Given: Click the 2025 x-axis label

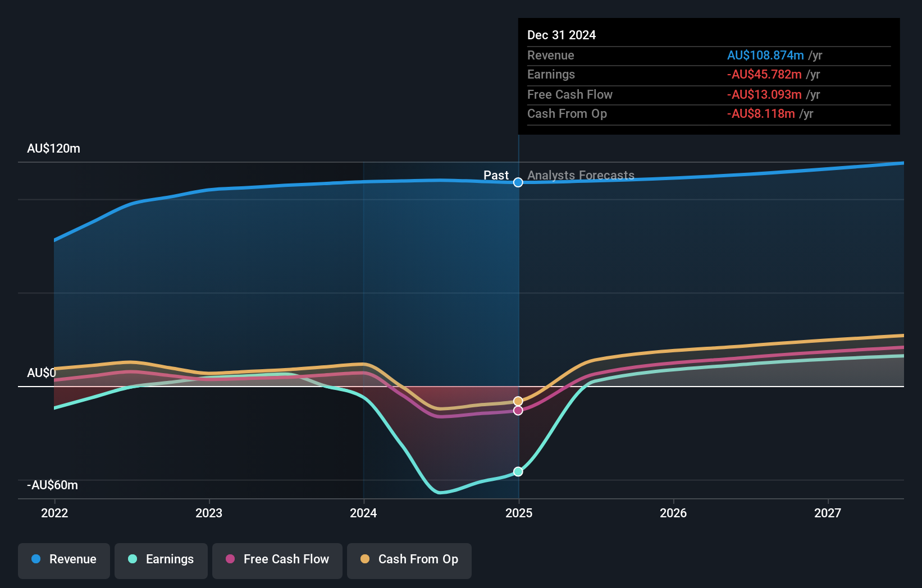Looking at the screenshot, I should pyautogui.click(x=519, y=513).
